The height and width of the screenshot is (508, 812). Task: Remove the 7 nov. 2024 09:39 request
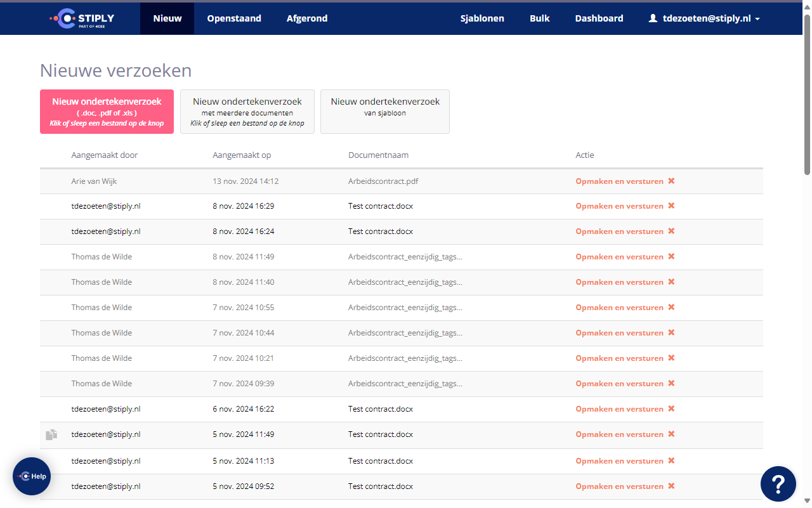(x=671, y=384)
